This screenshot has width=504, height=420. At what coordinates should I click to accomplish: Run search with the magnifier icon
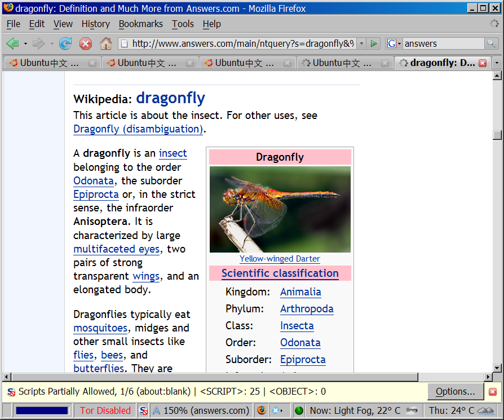coord(491,43)
